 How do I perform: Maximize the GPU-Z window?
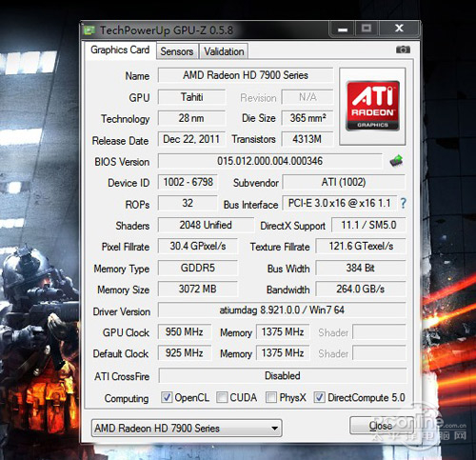click(x=367, y=29)
